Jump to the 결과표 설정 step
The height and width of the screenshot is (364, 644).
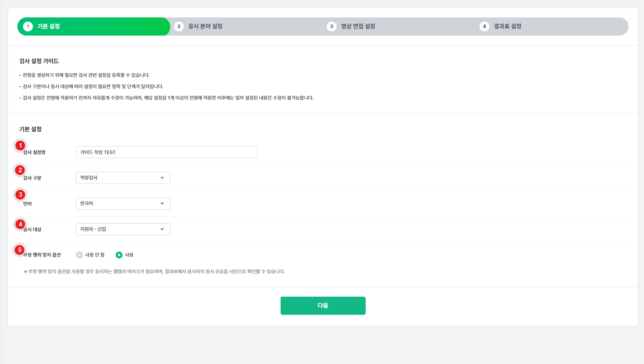tap(507, 26)
